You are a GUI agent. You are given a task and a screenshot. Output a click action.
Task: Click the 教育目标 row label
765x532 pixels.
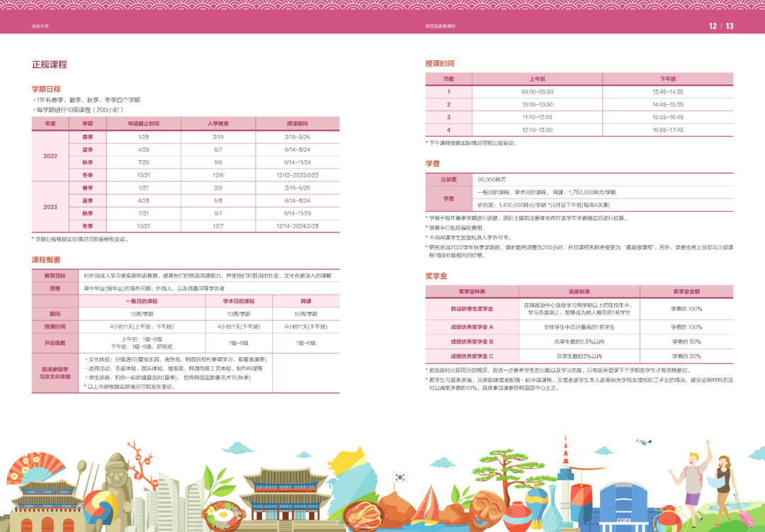pyautogui.click(x=55, y=276)
